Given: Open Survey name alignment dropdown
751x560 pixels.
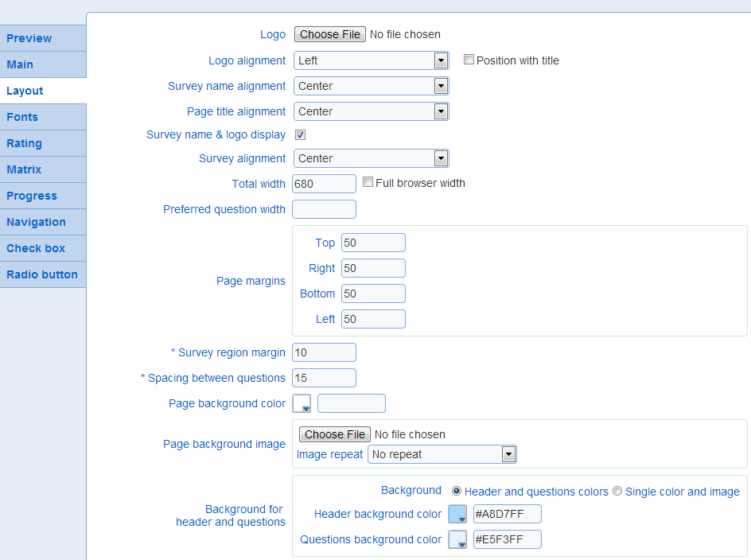Looking at the screenshot, I should click(x=372, y=86).
